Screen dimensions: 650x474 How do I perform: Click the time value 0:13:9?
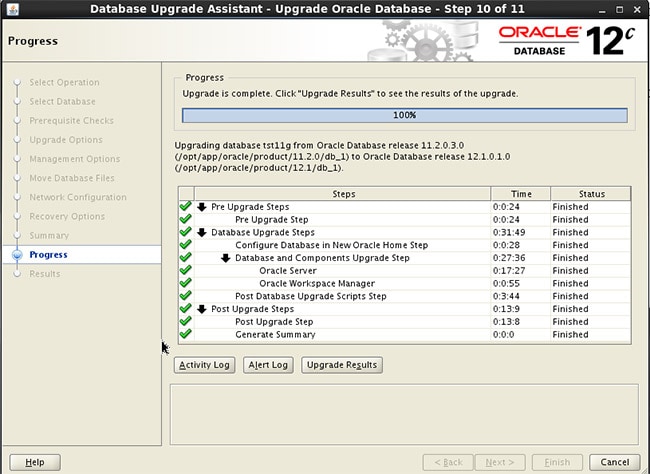tap(506, 309)
